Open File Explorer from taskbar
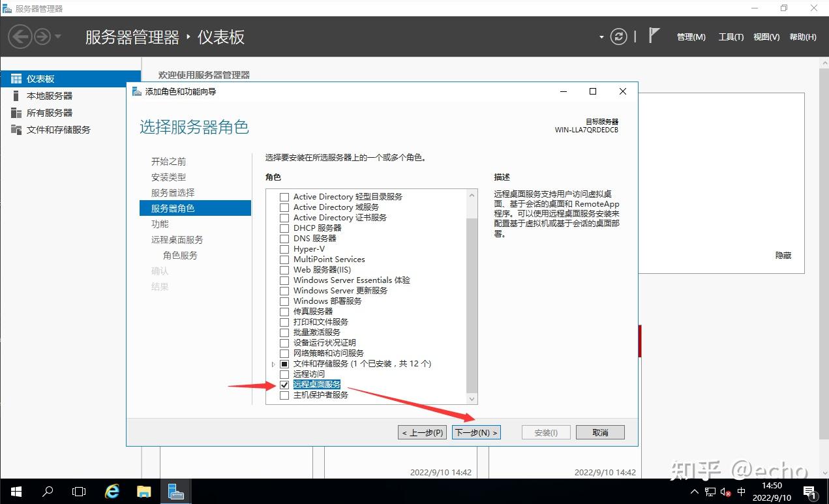 [143, 492]
